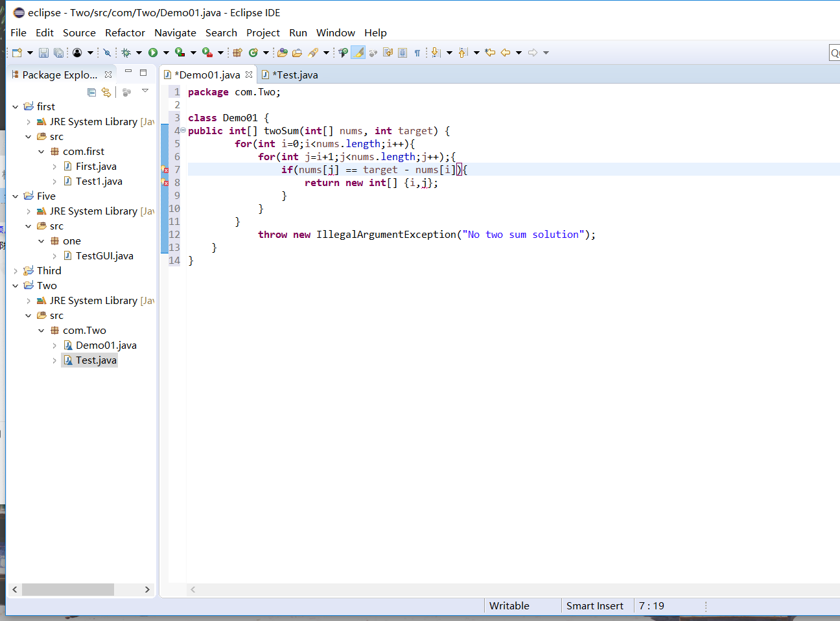Click right arrow of Package Explorer scrollbar
Screen dimensions: 840x621
(x=147, y=589)
